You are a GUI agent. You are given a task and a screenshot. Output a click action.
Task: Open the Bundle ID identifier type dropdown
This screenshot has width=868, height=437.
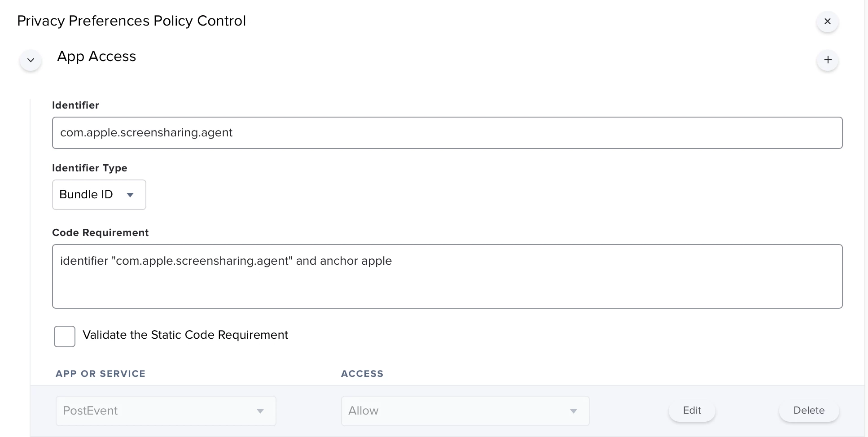(99, 195)
